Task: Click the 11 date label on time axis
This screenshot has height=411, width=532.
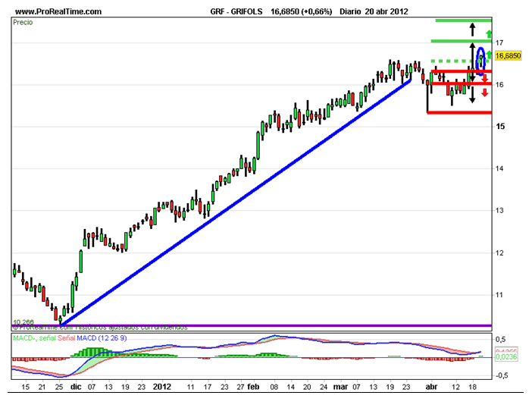Action: pyautogui.click(x=191, y=387)
